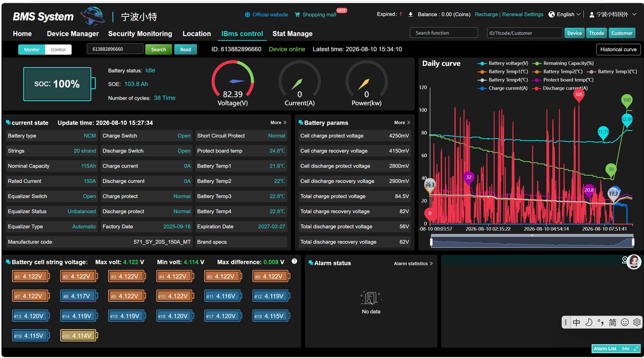Open the customer service avatar chat
The image size is (644, 358).
coord(633,262)
